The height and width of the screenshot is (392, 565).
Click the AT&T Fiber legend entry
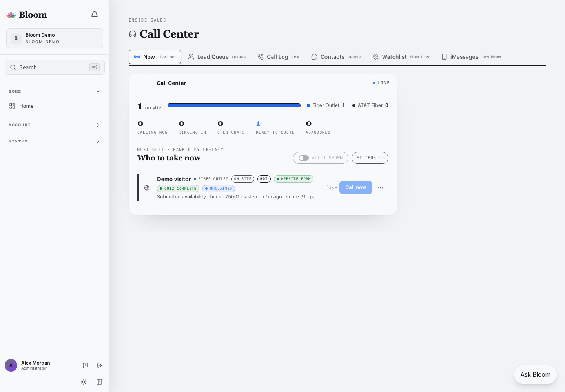tap(370, 105)
